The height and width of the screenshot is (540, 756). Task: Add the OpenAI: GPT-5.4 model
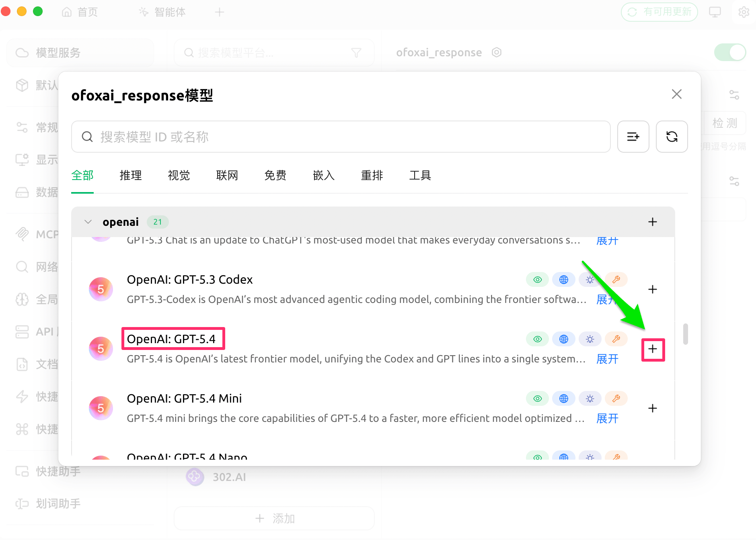click(x=653, y=349)
